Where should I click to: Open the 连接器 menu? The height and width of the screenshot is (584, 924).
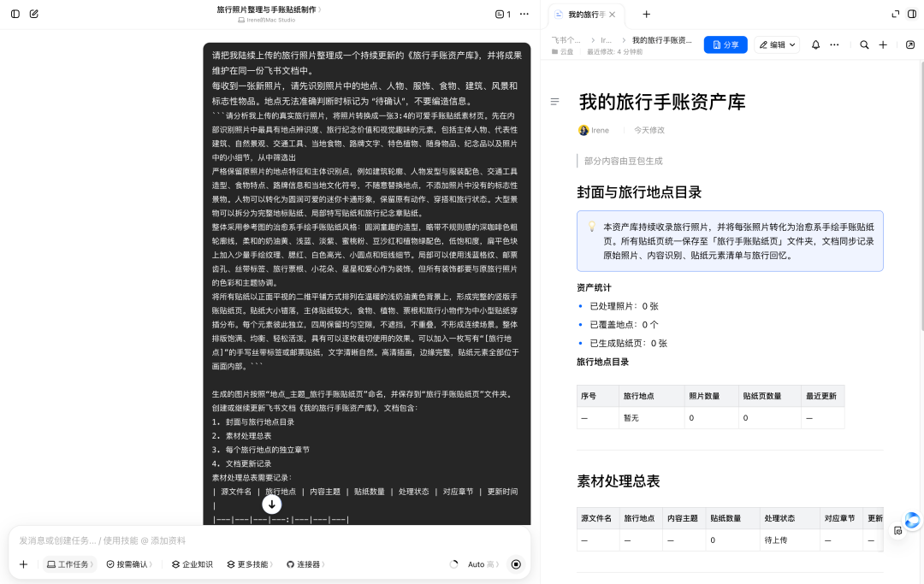click(x=305, y=564)
